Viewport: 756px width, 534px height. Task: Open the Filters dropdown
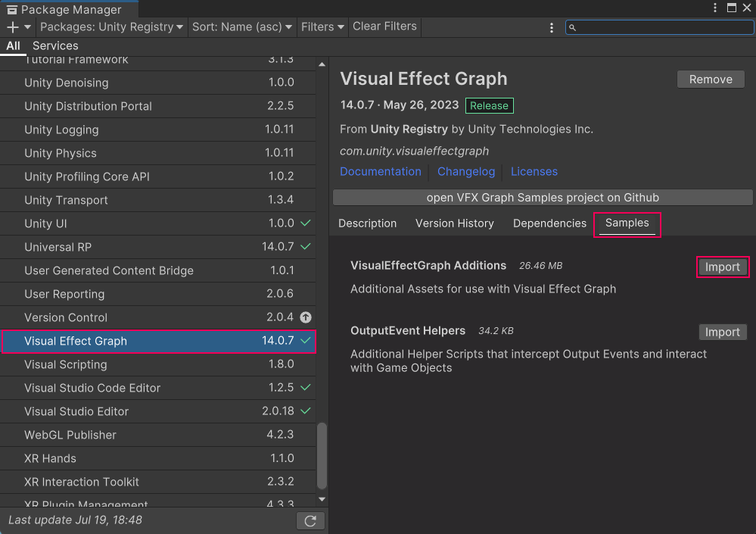[322, 27]
